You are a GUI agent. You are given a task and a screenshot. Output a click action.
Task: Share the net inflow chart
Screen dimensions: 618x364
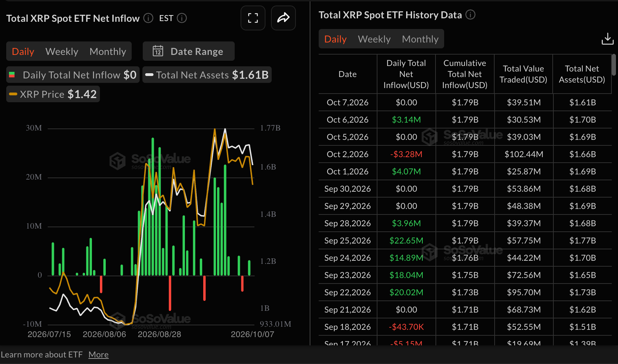click(283, 18)
